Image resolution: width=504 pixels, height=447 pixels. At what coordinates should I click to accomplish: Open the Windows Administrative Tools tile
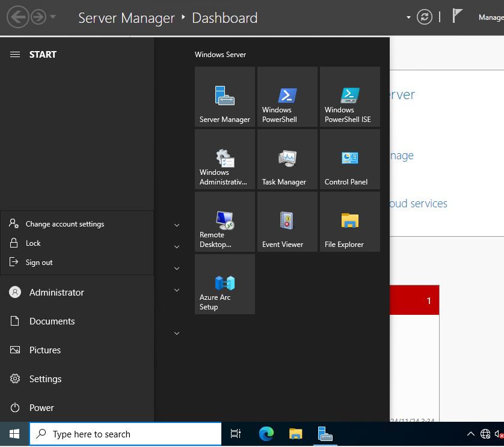(225, 159)
